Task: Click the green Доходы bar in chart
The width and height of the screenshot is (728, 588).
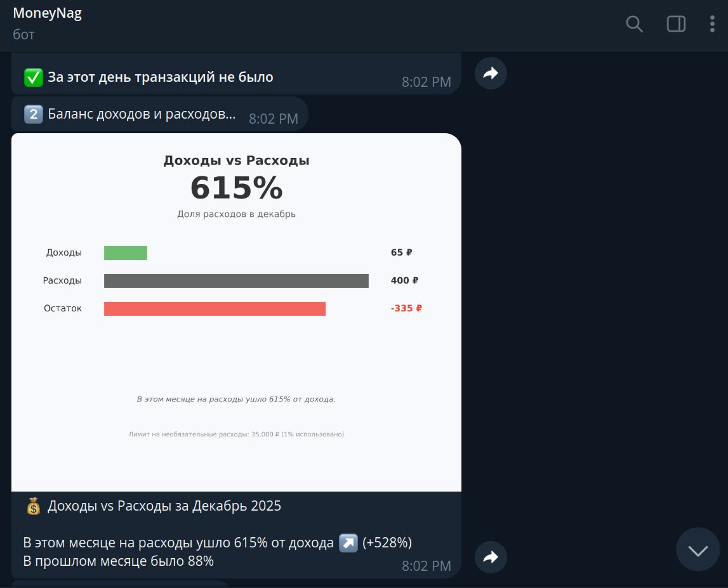Action: click(126, 252)
